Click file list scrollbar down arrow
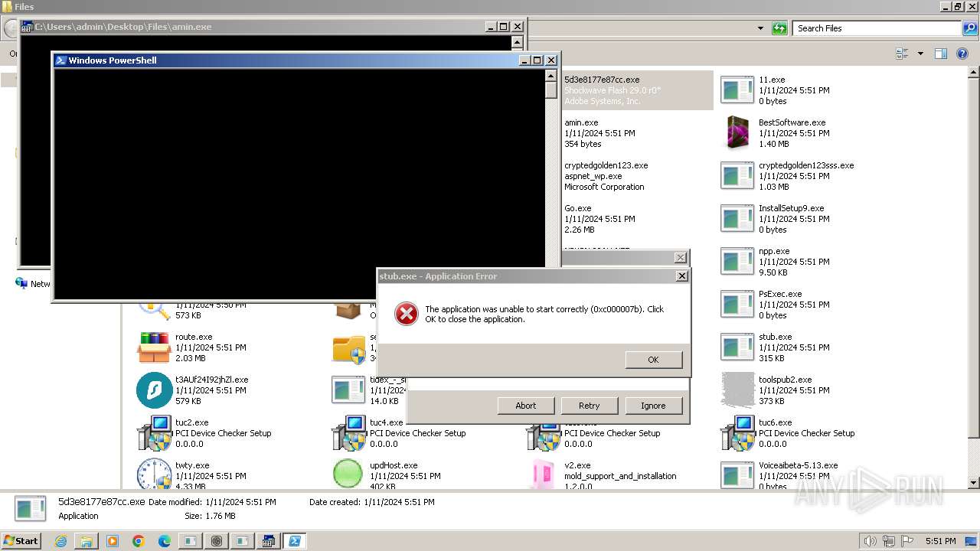The height and width of the screenshot is (551, 980). [x=974, y=483]
